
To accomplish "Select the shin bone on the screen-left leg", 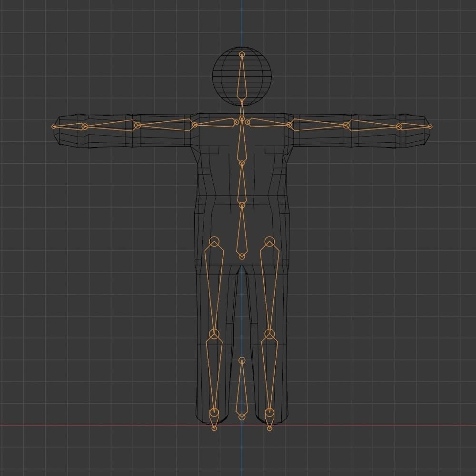I will pos(214,374).
